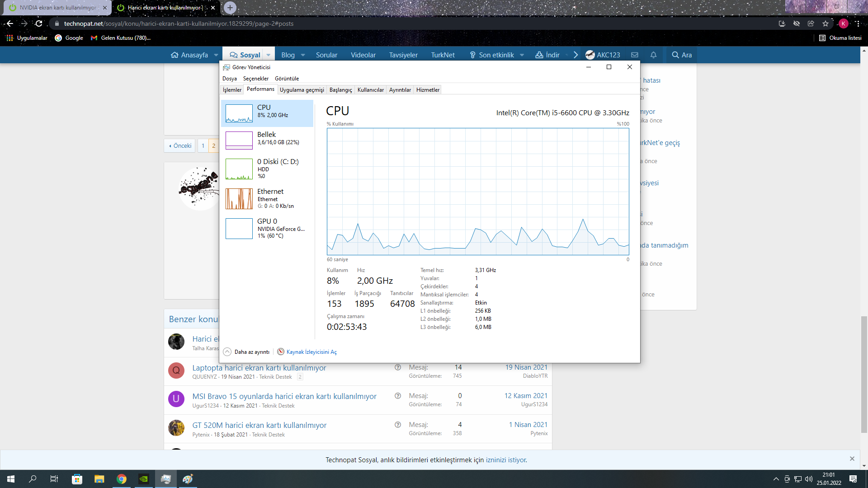Image resolution: width=868 pixels, height=488 pixels.
Task: Open the Seçenekler menu
Action: click(x=255, y=79)
